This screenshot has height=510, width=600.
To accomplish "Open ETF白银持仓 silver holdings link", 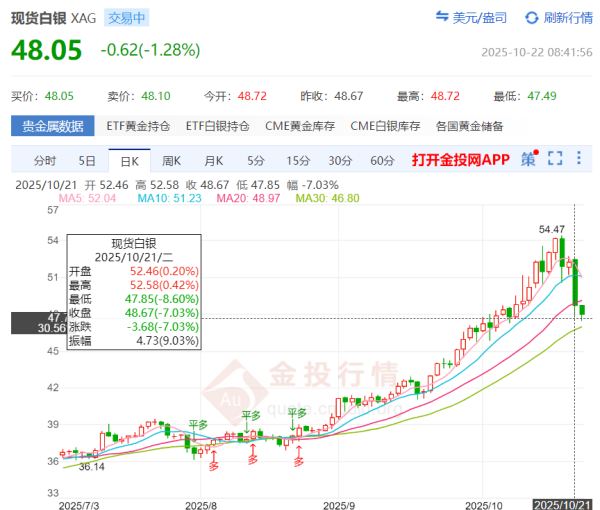I will 217,127.
